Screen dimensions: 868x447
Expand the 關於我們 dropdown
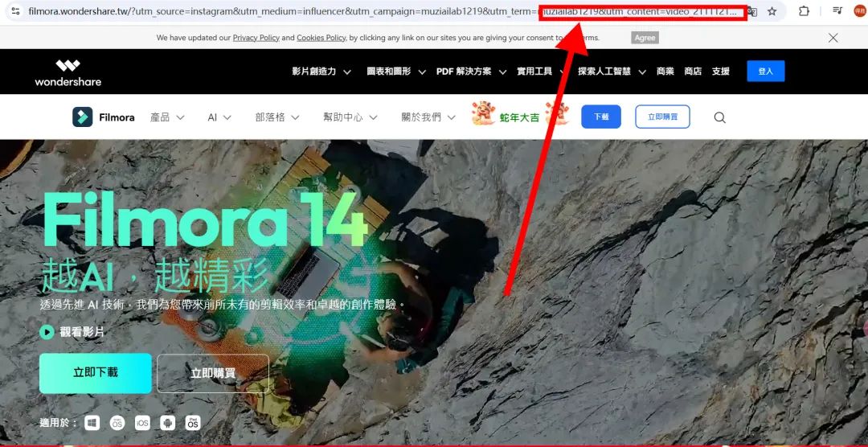(x=429, y=117)
